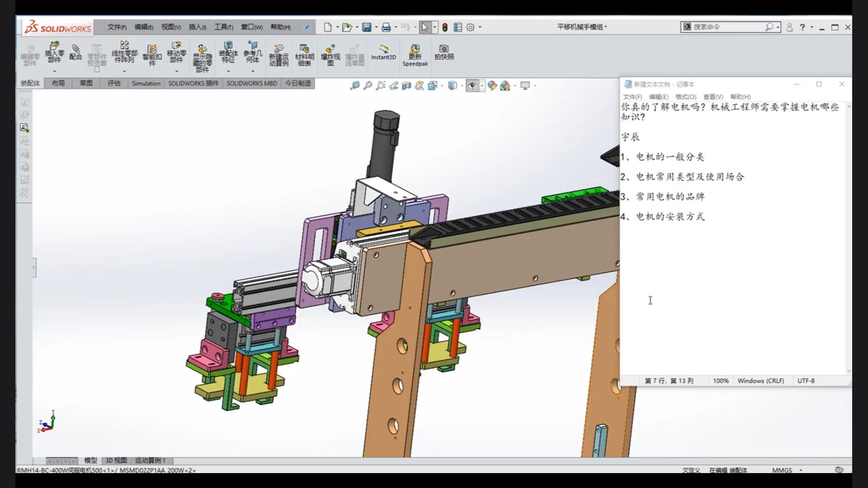This screenshot has height=488, width=868.
Task: Click Notepad vertical scrollbar
Action: [849, 239]
